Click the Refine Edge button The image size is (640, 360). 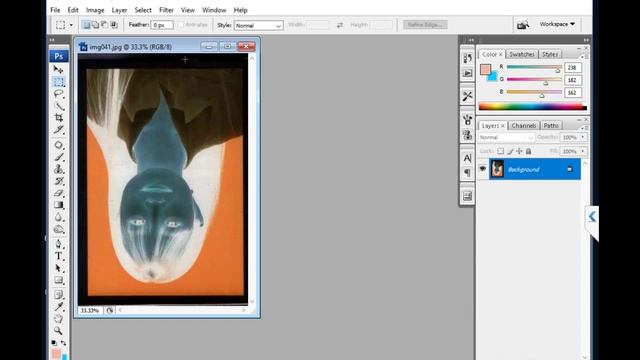click(425, 25)
